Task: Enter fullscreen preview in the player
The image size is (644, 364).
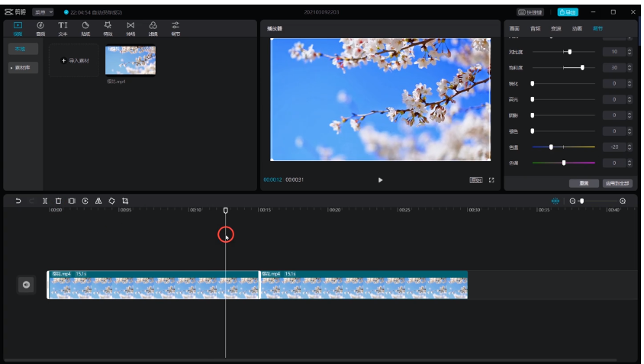Action: point(491,180)
